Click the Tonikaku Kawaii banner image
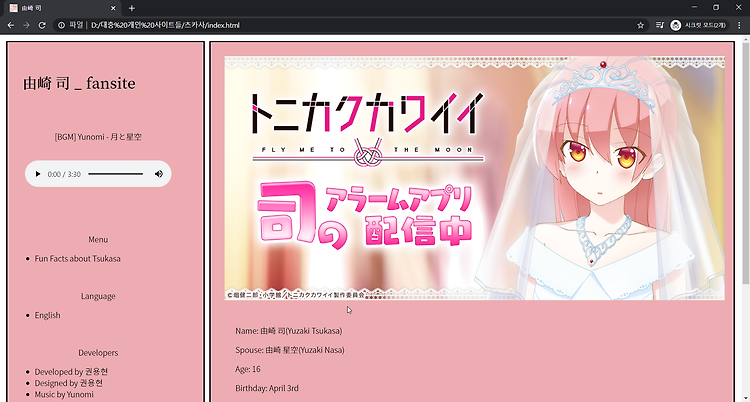 pyautogui.click(x=474, y=178)
